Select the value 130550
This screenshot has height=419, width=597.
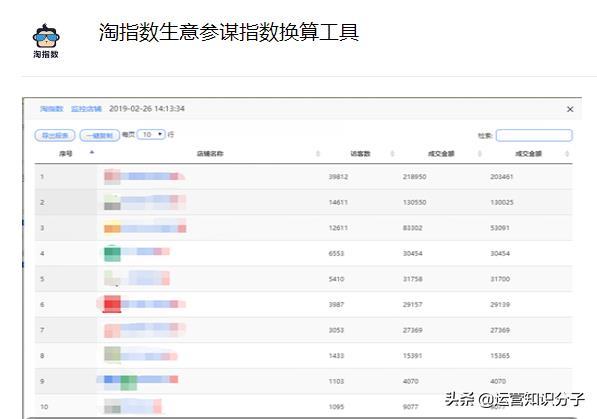[415, 202]
